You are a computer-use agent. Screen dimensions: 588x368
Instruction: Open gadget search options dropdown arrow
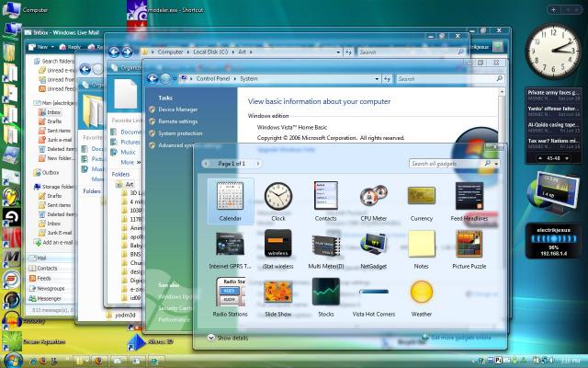496,164
